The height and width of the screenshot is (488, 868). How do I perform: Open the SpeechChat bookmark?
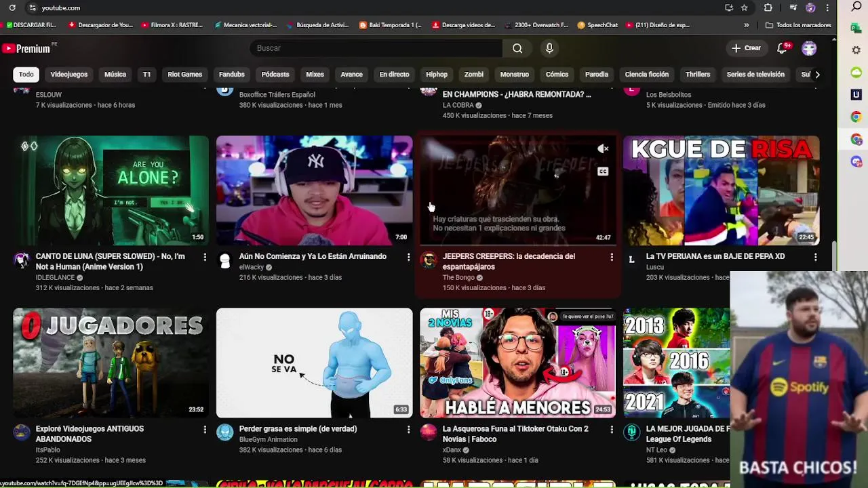click(x=597, y=25)
